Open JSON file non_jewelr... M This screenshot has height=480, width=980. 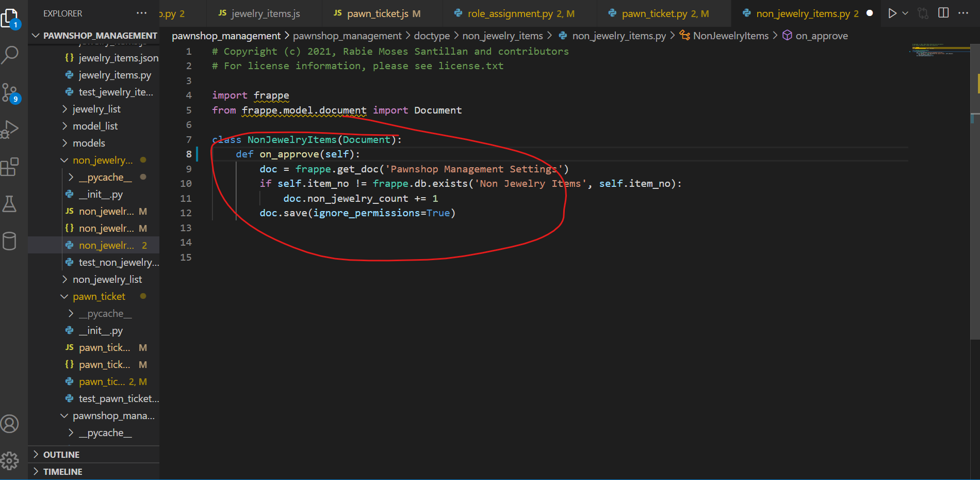[x=94, y=228]
